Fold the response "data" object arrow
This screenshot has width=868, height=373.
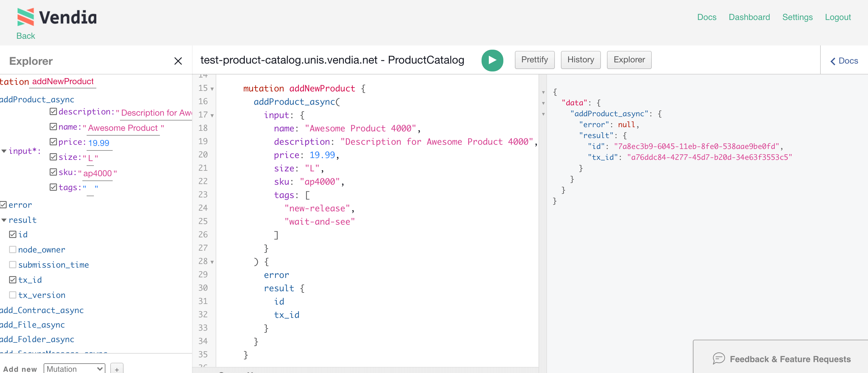pos(543,104)
